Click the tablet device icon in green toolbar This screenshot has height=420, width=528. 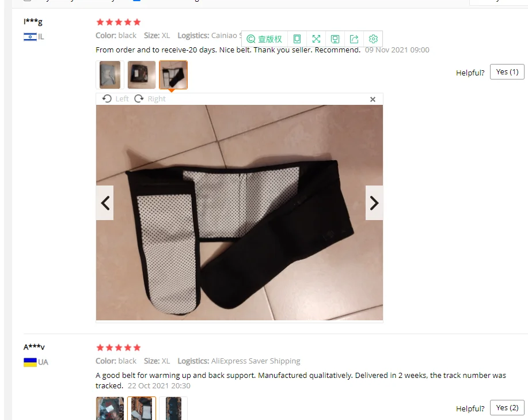(297, 39)
